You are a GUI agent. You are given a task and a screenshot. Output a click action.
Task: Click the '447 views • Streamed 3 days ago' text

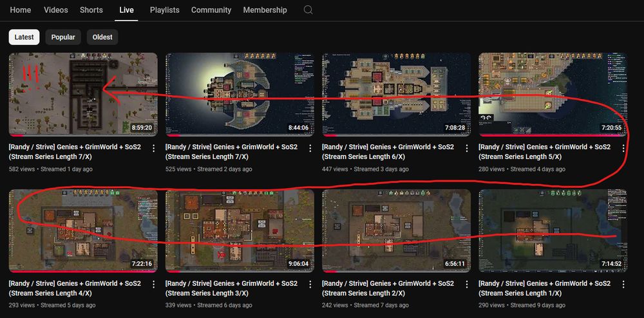tap(366, 169)
